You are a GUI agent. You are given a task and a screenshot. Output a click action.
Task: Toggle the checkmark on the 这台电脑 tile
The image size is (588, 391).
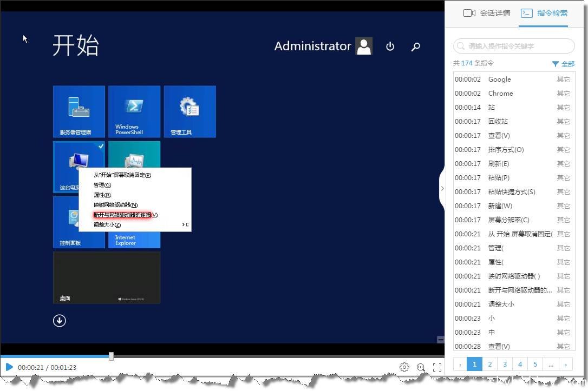tap(101, 146)
